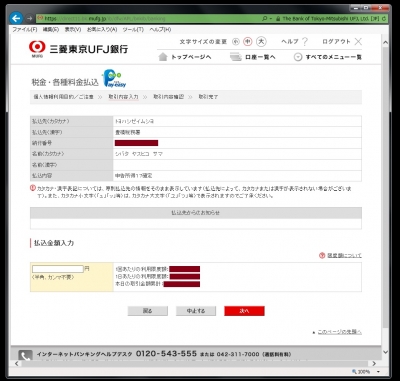
Task: Click このページの先頭へ link
Action: [x=339, y=332]
